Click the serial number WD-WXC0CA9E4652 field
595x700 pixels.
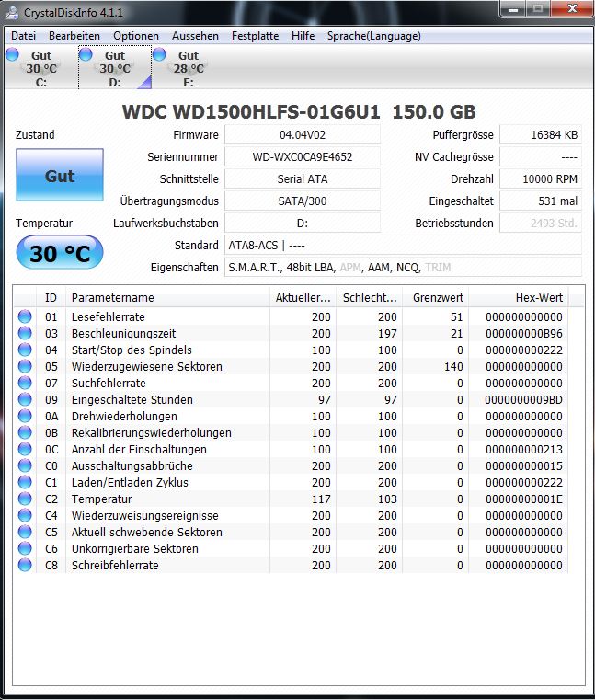click(303, 156)
